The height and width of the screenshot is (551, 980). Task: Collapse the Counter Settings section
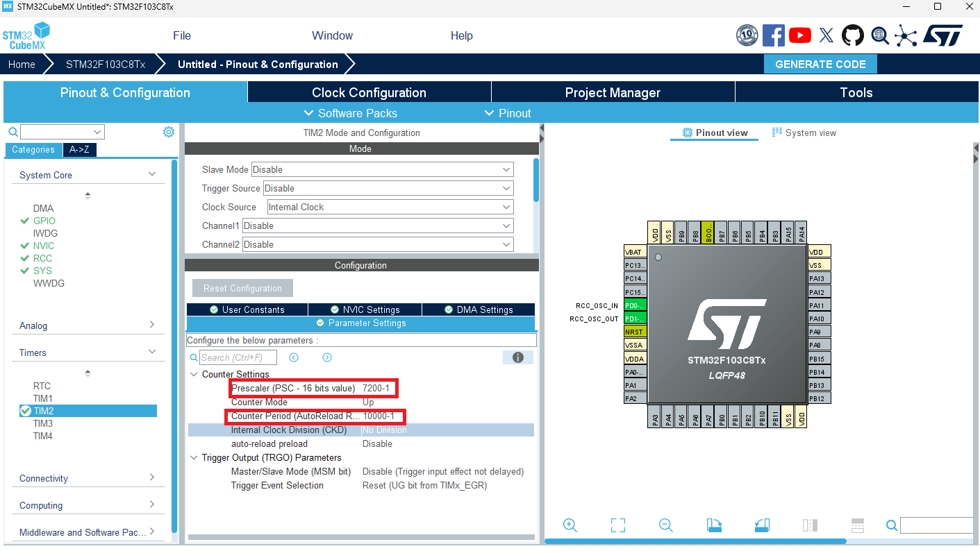pos(194,375)
